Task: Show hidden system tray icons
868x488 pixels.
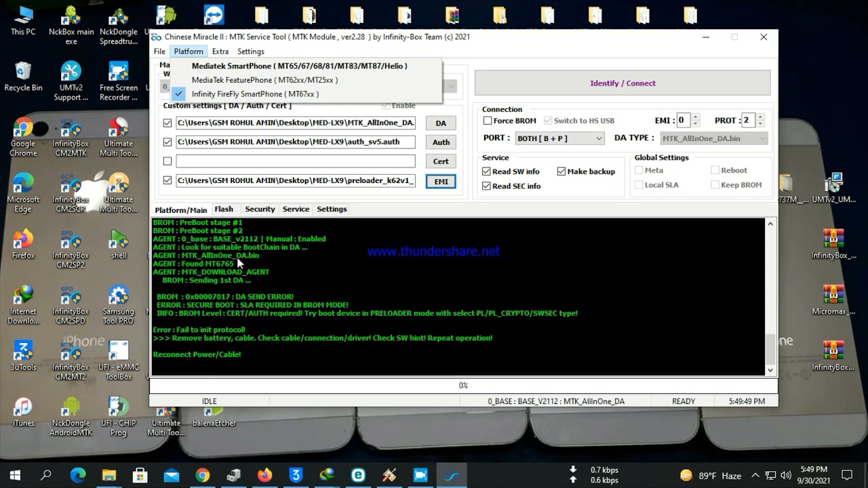Action: [755, 475]
